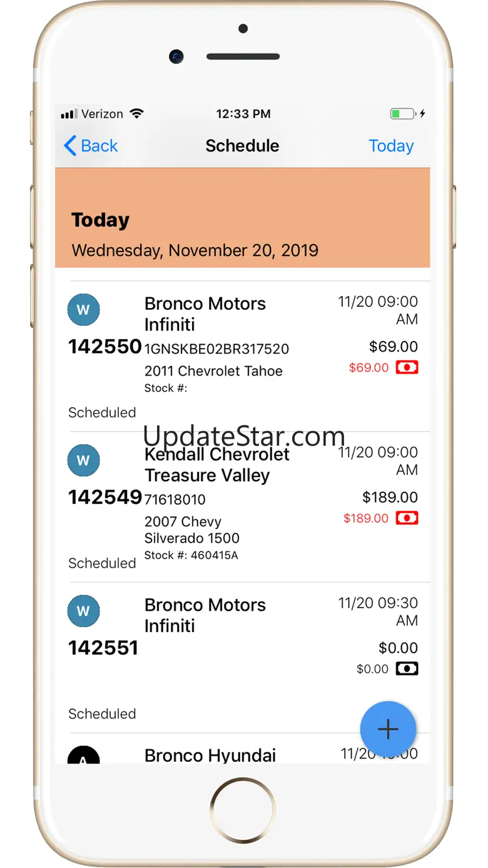
Task: Go back using the Back button
Action: (x=91, y=146)
